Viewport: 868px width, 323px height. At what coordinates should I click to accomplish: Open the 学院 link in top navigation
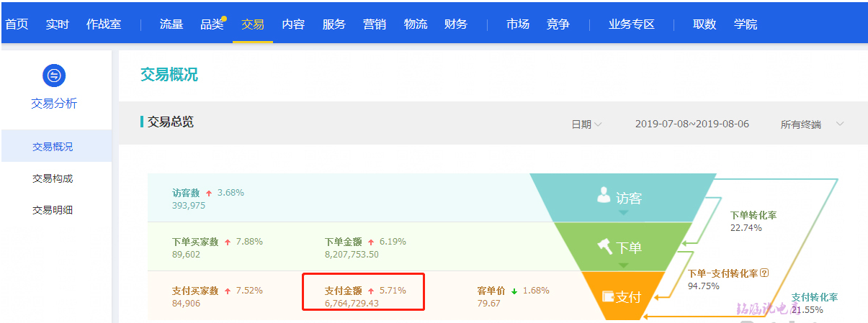tap(746, 24)
